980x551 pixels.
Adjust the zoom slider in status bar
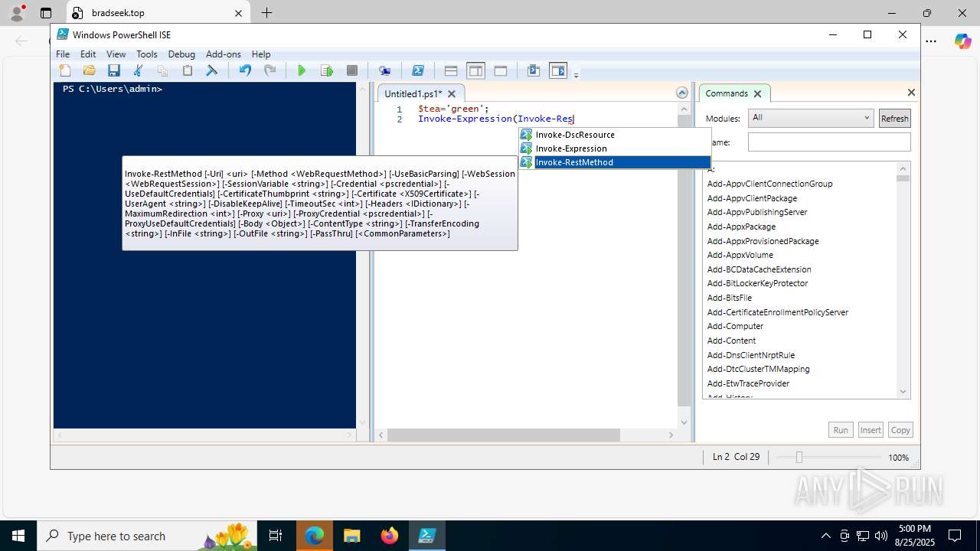coord(799,457)
